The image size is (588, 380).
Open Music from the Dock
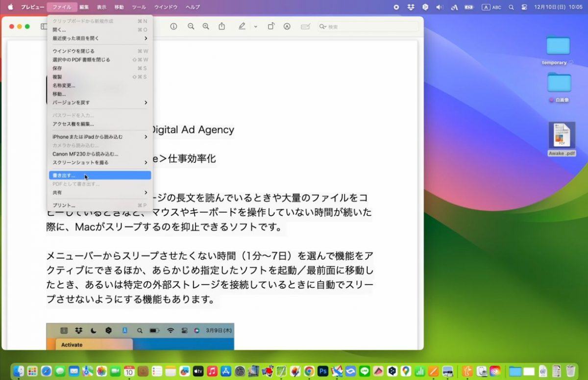tap(212, 371)
